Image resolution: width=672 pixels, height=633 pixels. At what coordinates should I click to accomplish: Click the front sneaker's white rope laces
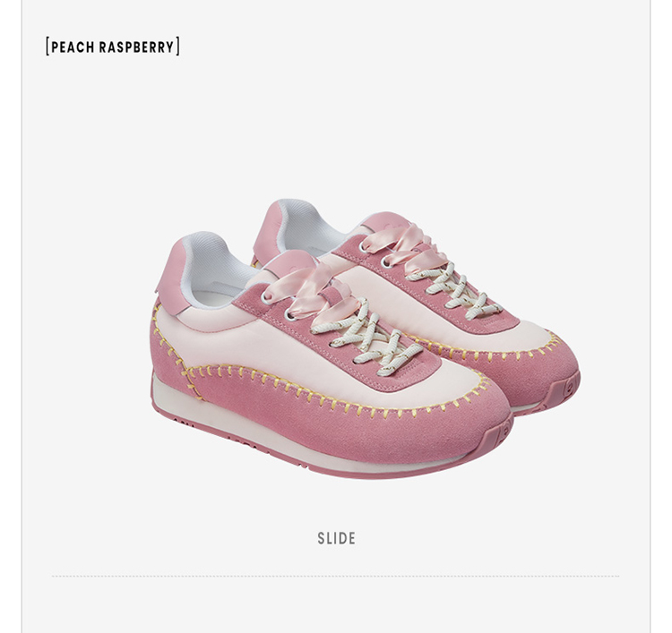coord(366,340)
